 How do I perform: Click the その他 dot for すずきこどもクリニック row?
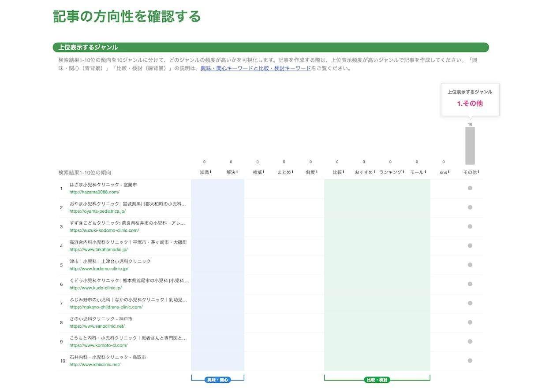point(470,226)
